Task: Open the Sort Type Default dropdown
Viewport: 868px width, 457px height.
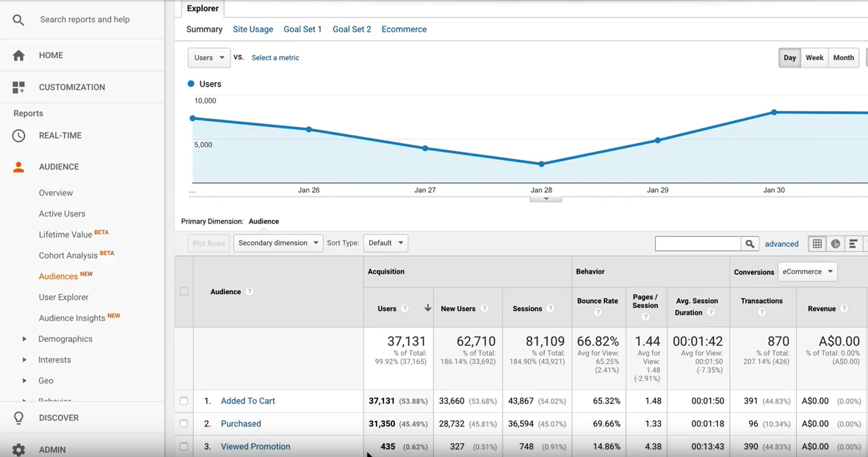Action: (386, 243)
